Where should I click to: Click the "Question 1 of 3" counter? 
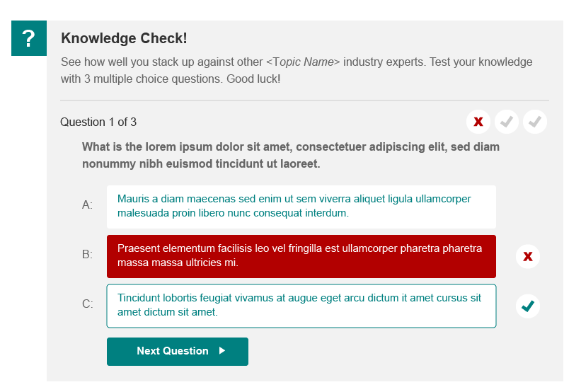[98, 122]
